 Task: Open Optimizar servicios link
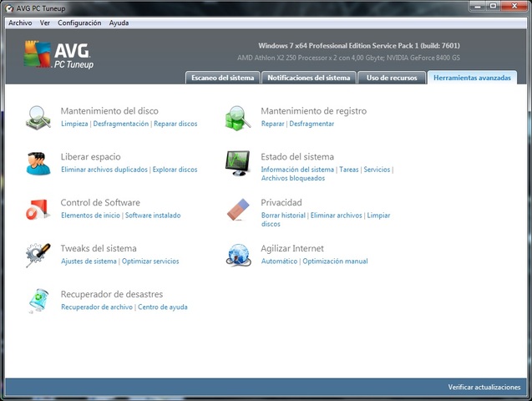(x=150, y=261)
